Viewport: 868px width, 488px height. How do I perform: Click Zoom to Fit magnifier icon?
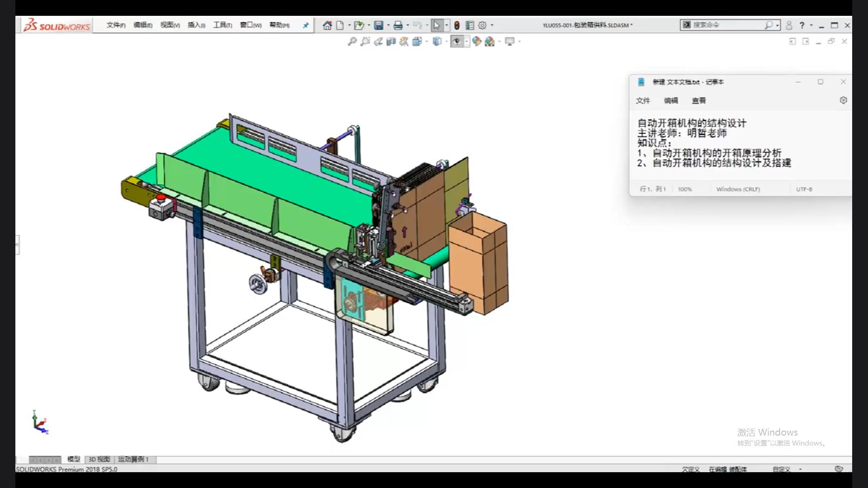(352, 42)
